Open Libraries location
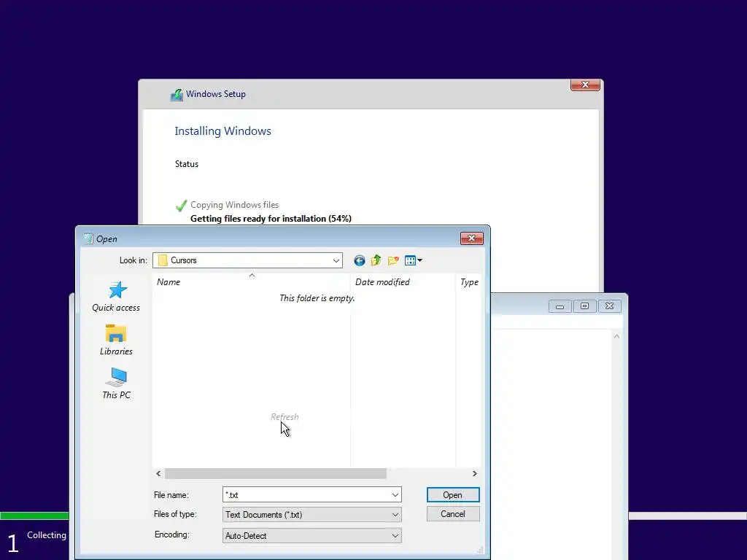 [116, 340]
